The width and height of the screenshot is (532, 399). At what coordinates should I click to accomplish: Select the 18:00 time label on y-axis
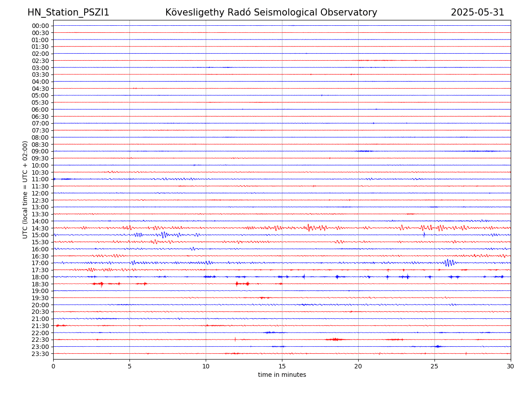click(40, 277)
